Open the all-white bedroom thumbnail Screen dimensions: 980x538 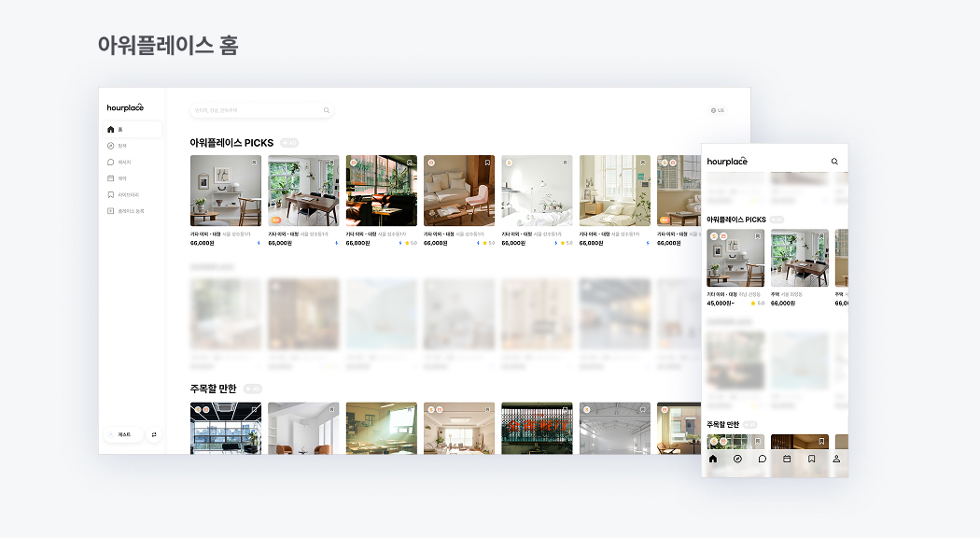537,191
